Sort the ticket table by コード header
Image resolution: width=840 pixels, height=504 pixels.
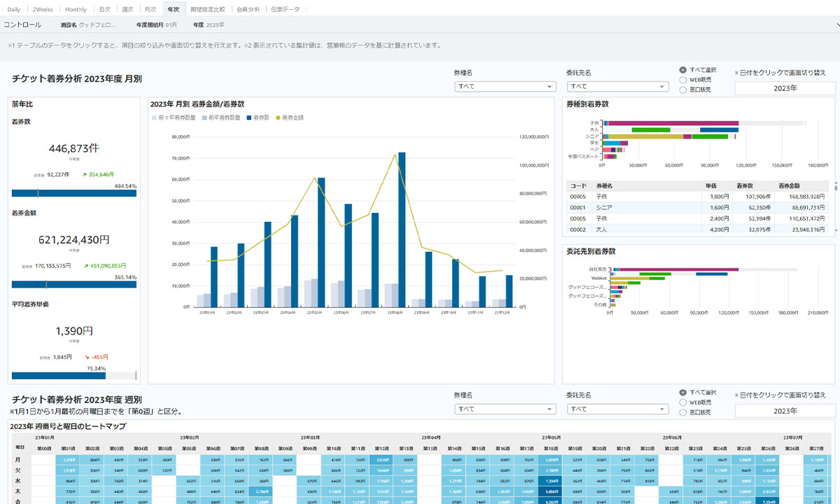578,186
